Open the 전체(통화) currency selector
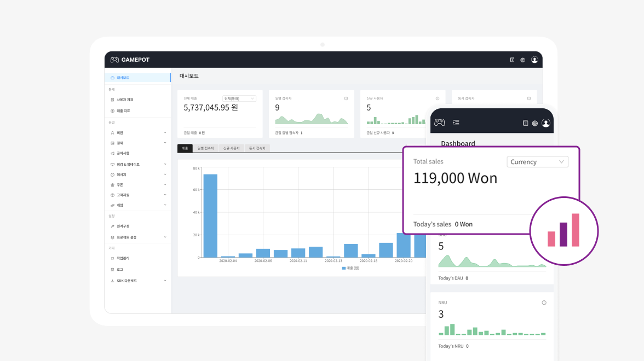Image resolution: width=644 pixels, height=361 pixels. coord(239,98)
